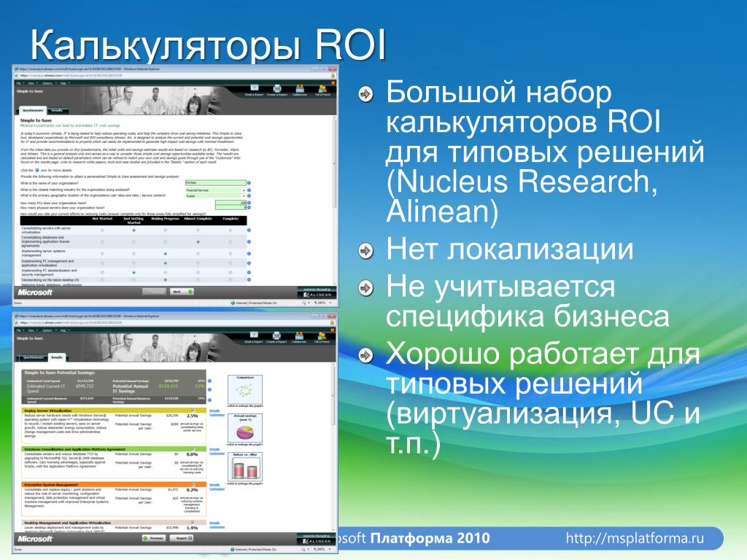Click Tell a Friend icon in results window

tap(322, 335)
